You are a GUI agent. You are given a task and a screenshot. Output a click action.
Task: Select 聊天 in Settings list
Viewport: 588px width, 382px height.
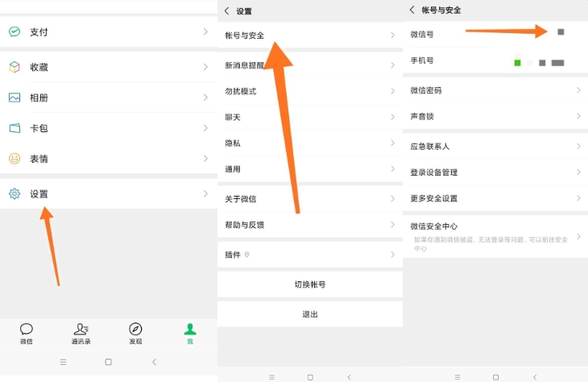(310, 117)
